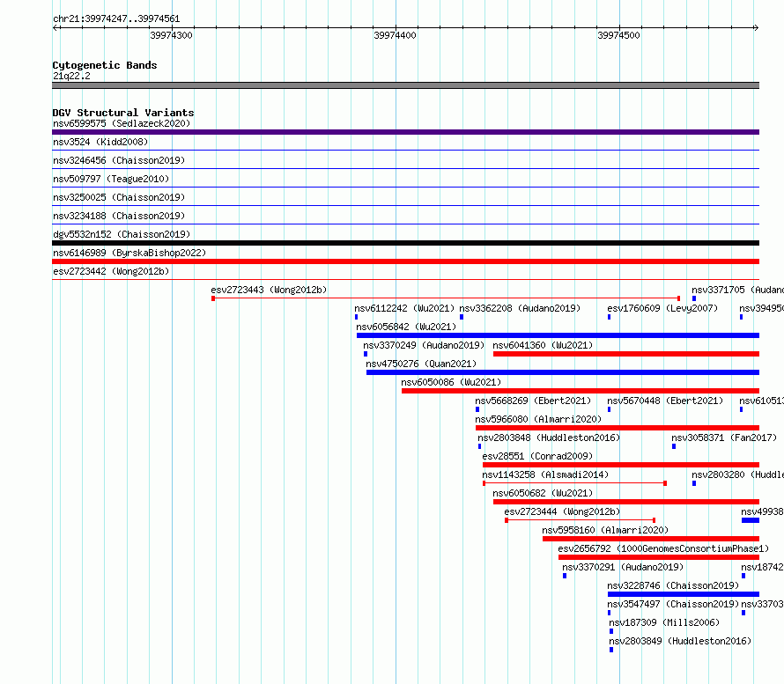Open nsv6050682 (Wu2021) label
The width and height of the screenshot is (784, 684).
pyautogui.click(x=543, y=493)
